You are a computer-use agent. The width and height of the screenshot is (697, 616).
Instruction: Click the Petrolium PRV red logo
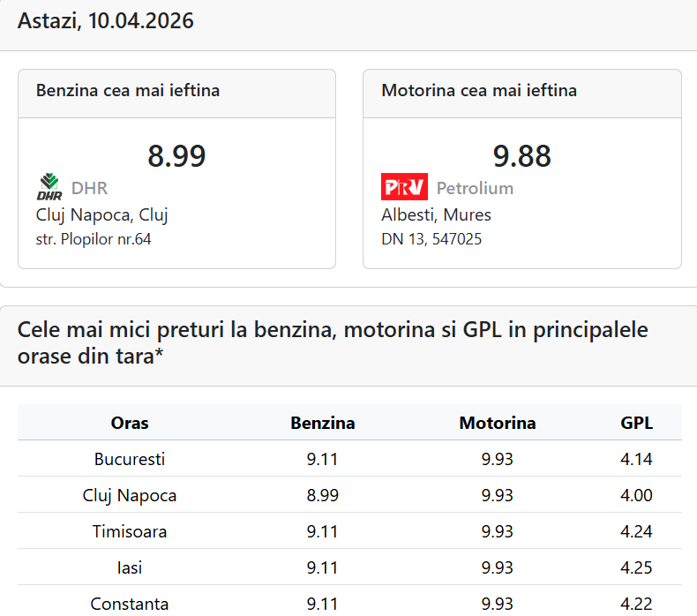[404, 187]
